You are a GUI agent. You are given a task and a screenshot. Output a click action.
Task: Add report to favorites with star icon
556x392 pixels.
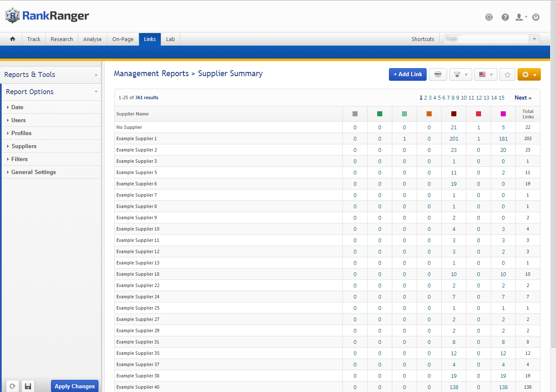(507, 74)
